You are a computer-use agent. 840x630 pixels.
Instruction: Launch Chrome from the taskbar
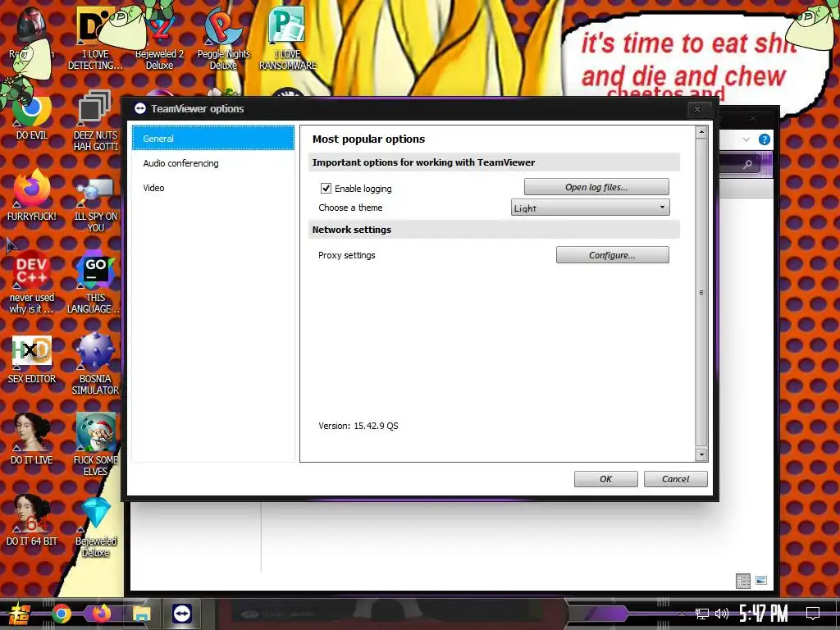(61, 614)
